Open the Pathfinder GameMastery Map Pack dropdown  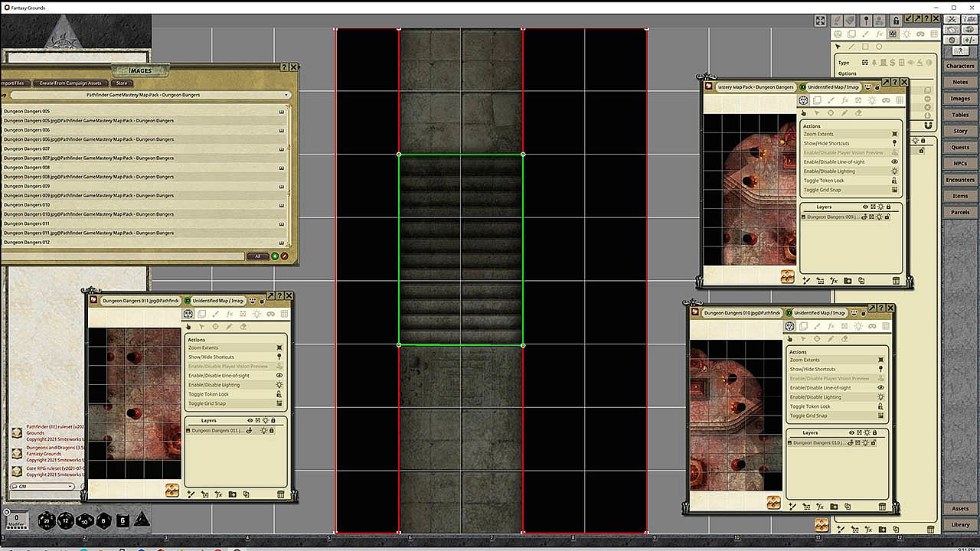click(145, 95)
